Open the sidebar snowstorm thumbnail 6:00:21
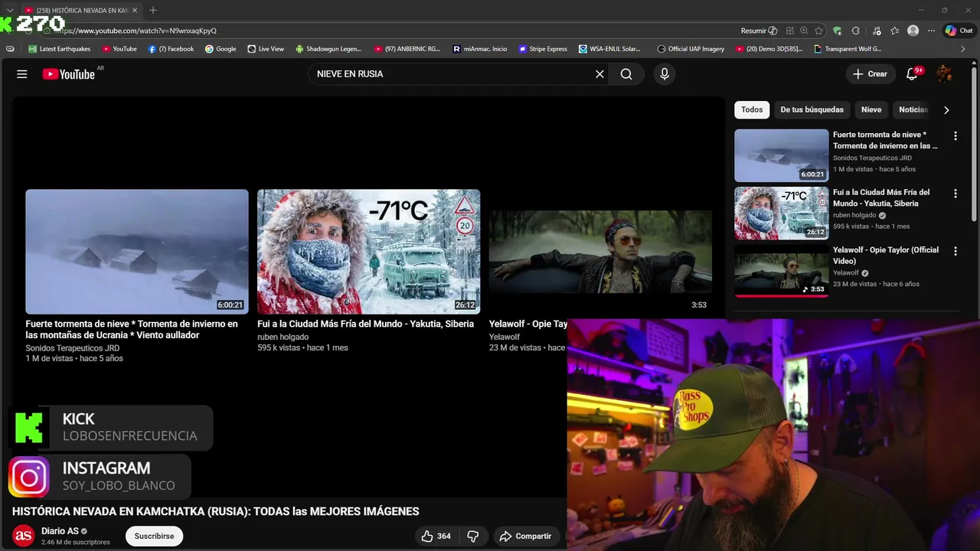Screen dimensions: 980x551 781,155
